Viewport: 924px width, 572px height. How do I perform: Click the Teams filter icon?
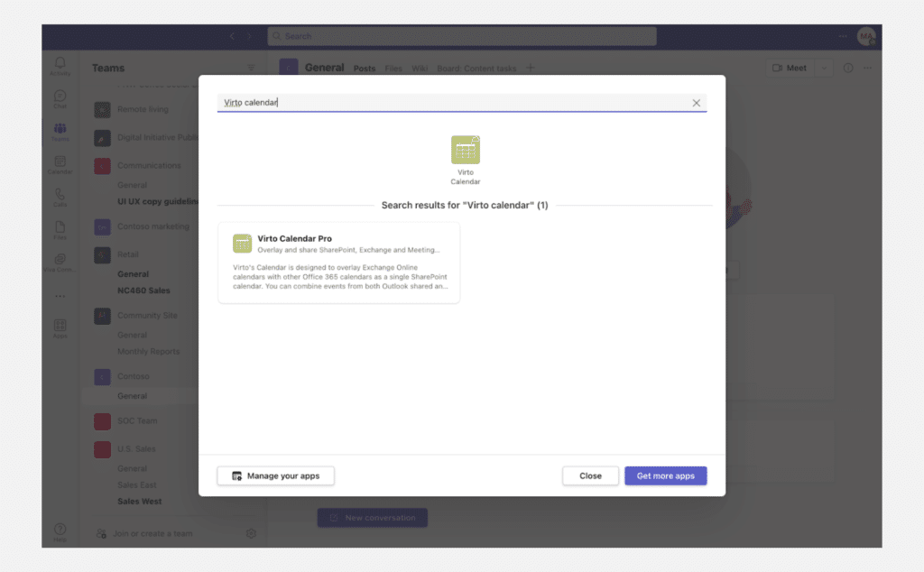click(251, 68)
